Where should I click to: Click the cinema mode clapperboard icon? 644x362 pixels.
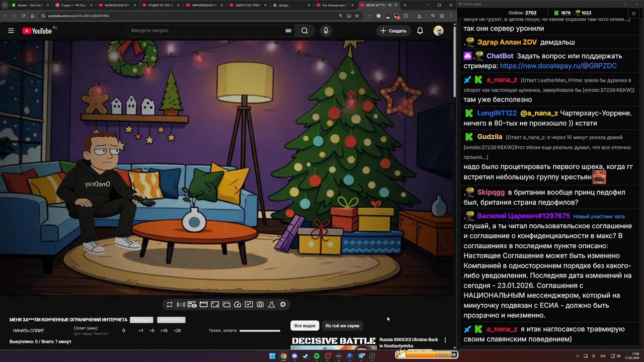[203, 305]
